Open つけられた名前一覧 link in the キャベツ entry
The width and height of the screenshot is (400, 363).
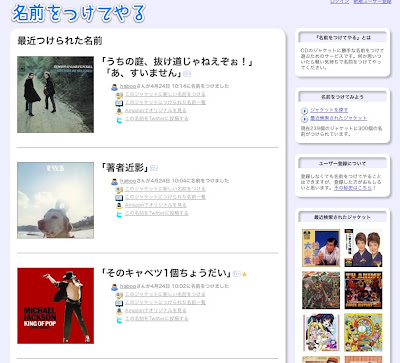(x=165, y=302)
